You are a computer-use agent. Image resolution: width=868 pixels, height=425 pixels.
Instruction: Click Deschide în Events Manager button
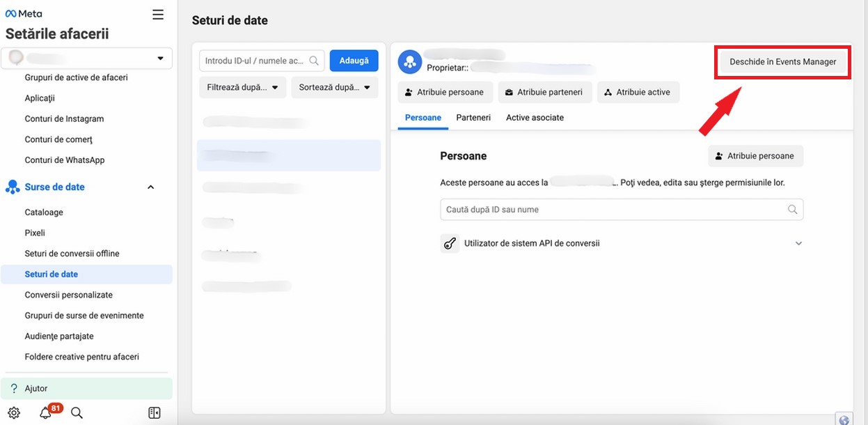(x=782, y=62)
